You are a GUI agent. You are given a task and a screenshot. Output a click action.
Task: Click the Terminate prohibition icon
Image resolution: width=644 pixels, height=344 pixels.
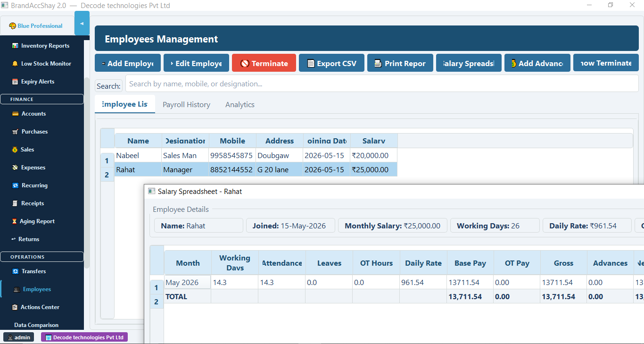(x=245, y=63)
